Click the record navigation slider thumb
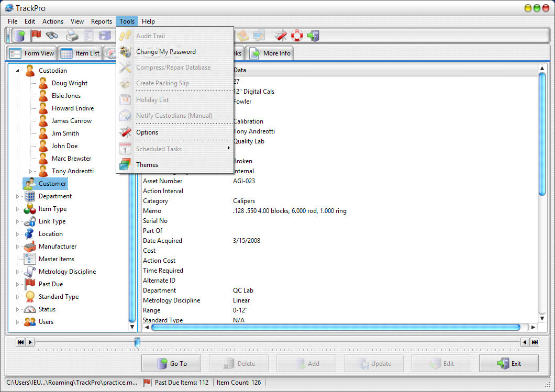The height and width of the screenshot is (392, 555). pos(137,342)
